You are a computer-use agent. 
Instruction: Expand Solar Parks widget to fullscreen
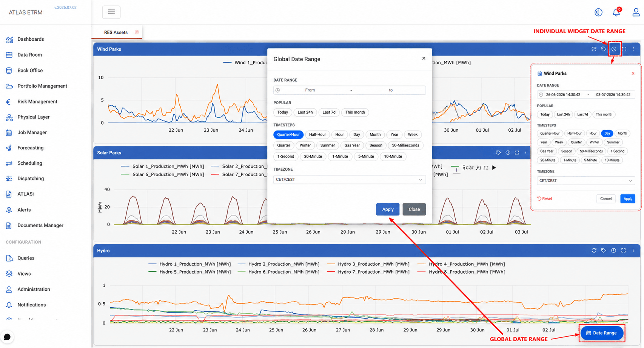coord(517,153)
